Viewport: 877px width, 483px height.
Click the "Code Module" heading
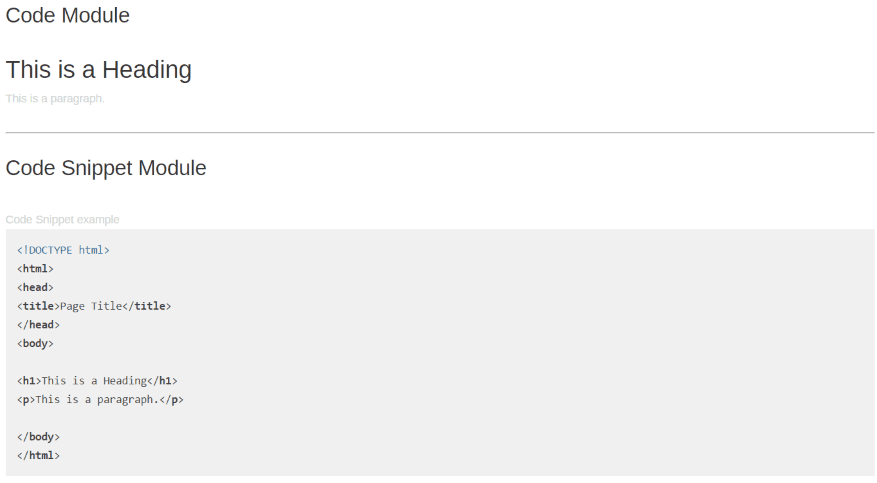[67, 16]
